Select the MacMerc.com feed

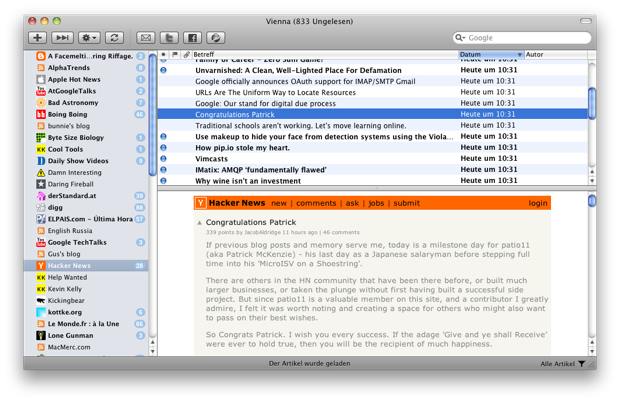[x=86, y=347]
